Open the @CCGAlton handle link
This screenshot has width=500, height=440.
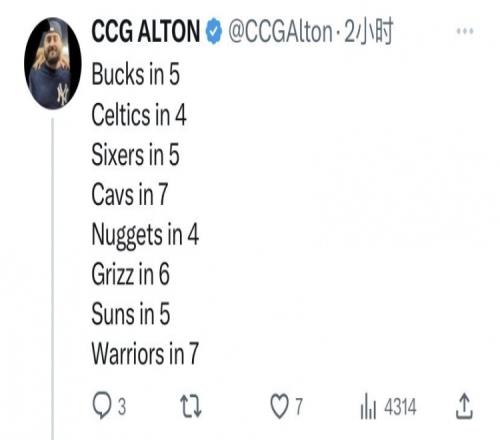coord(280,32)
